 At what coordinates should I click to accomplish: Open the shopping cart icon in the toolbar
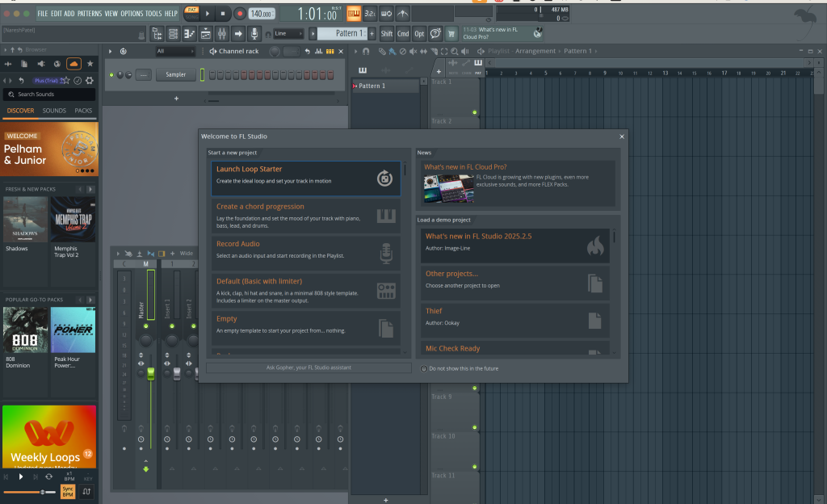[x=451, y=34]
